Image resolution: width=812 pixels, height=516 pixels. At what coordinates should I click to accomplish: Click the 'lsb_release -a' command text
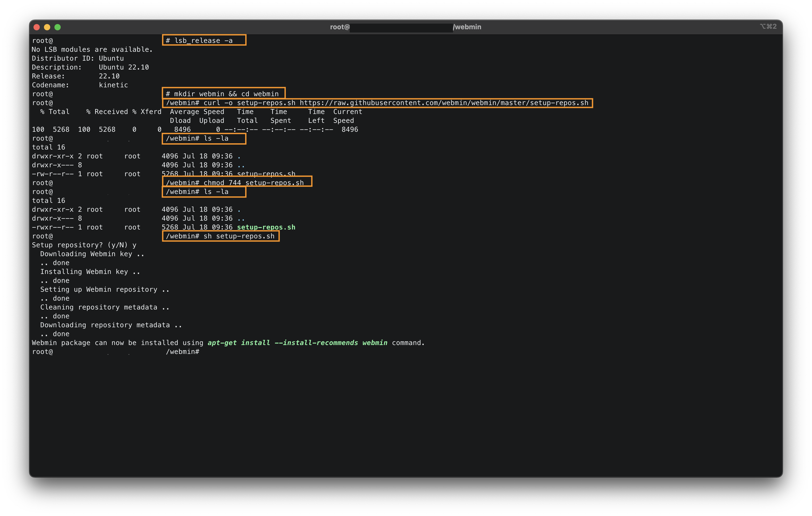(203, 41)
